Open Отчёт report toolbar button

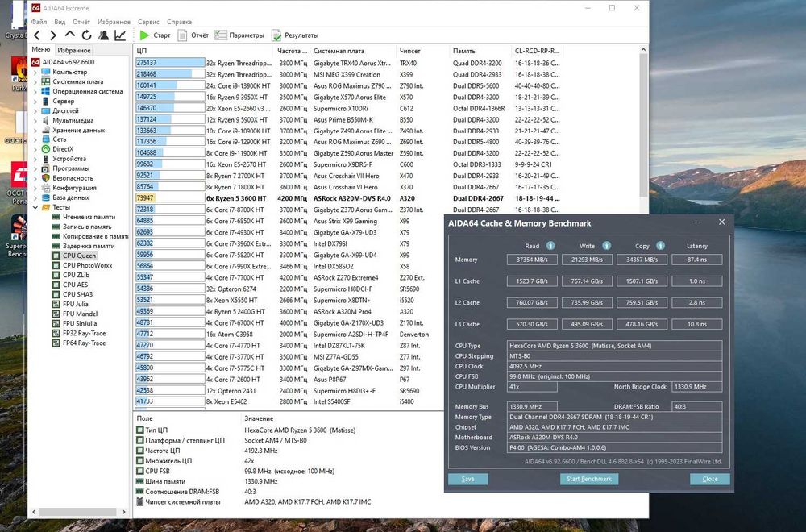pos(193,35)
